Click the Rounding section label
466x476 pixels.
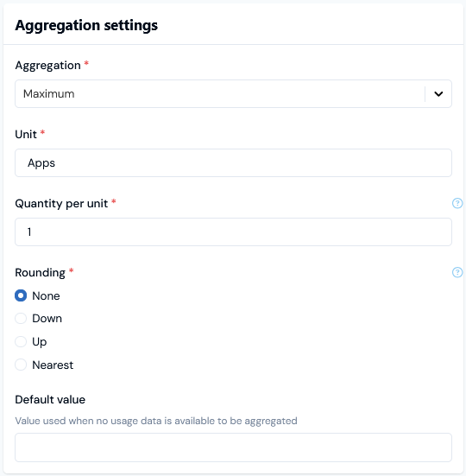click(40, 273)
